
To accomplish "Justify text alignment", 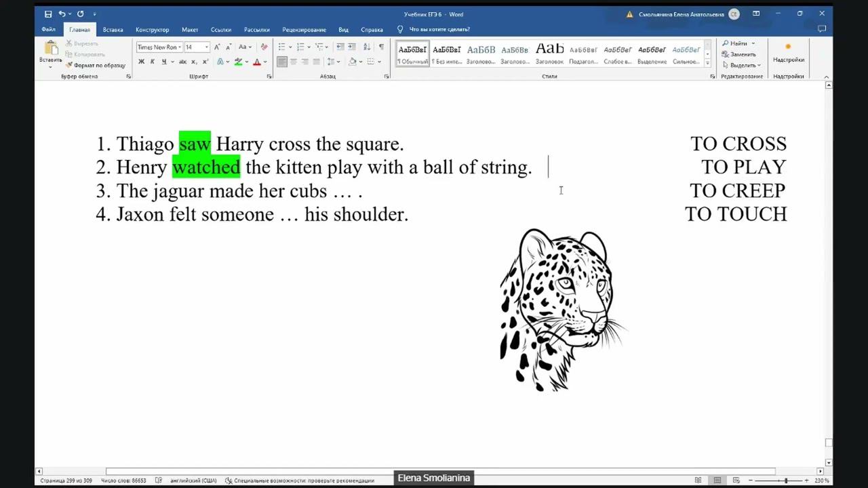I will pyautogui.click(x=317, y=62).
